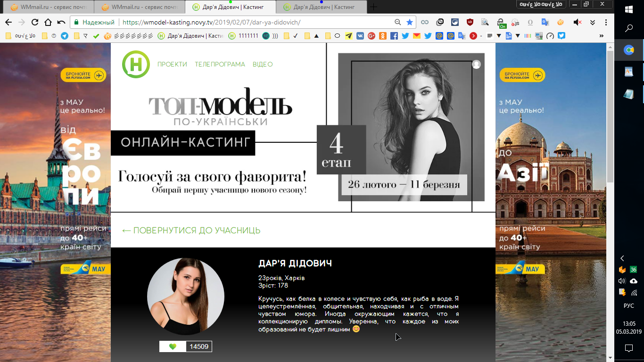Open the volume control tray icon
The image size is (644, 362).
[622, 281]
